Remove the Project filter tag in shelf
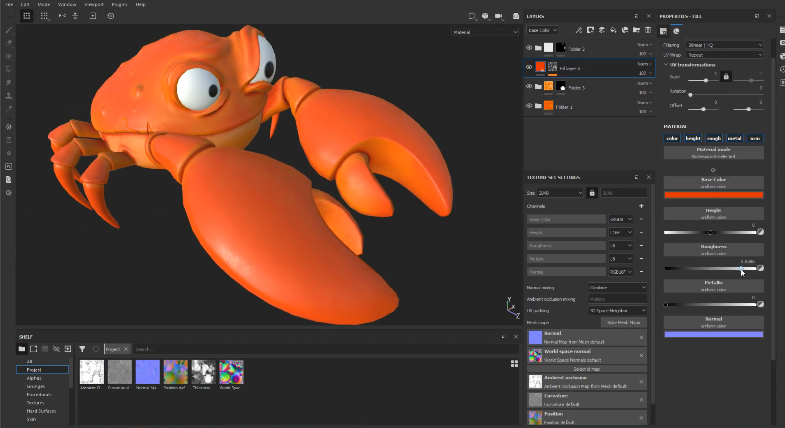The image size is (785, 428). (126, 349)
